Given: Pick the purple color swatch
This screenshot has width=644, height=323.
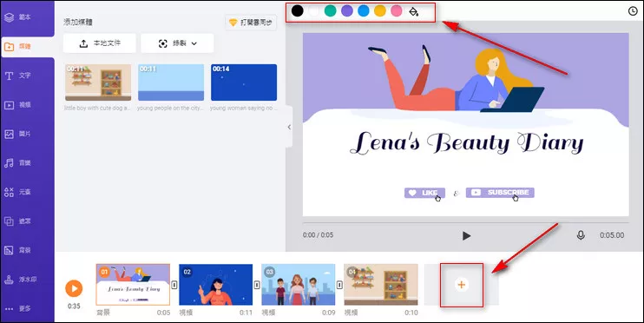Looking at the screenshot, I should pyautogui.click(x=347, y=11).
